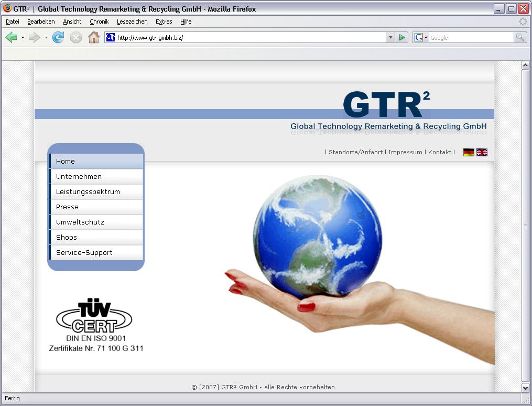
Task: Open the Shops navigation item
Action: click(67, 237)
